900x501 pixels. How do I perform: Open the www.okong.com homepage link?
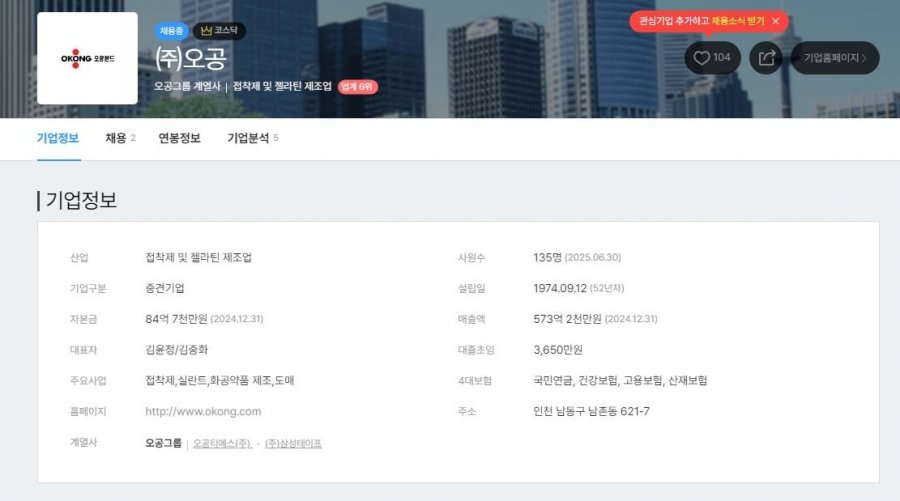203,411
